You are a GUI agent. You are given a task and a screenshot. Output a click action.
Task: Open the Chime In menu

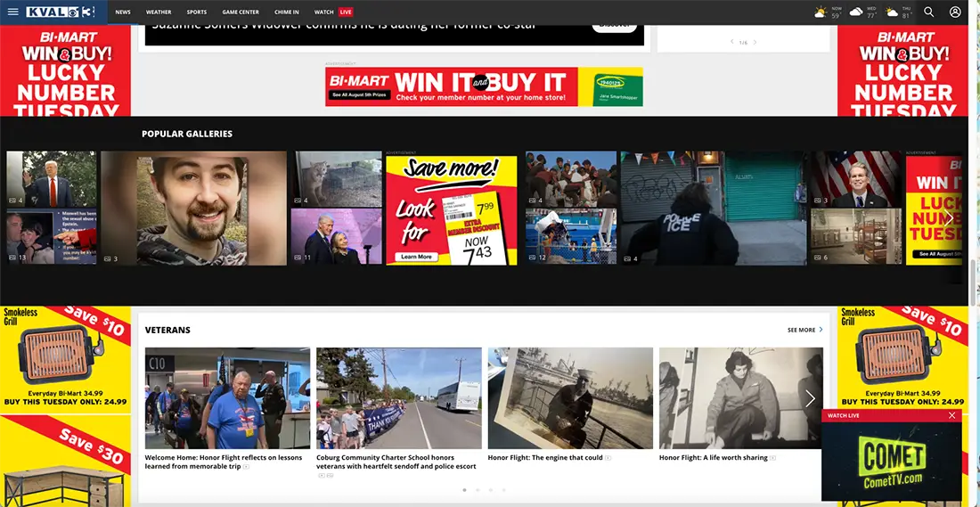pyautogui.click(x=287, y=12)
